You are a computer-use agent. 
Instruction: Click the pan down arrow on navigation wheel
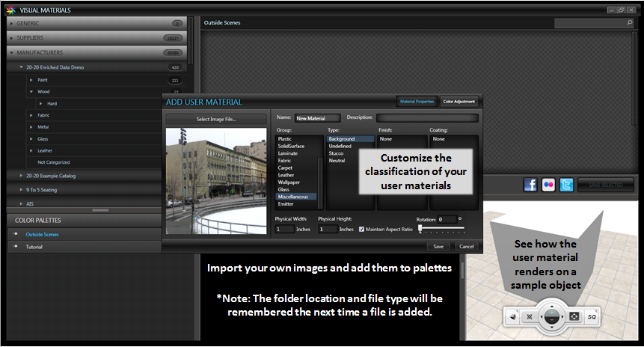[551, 328]
